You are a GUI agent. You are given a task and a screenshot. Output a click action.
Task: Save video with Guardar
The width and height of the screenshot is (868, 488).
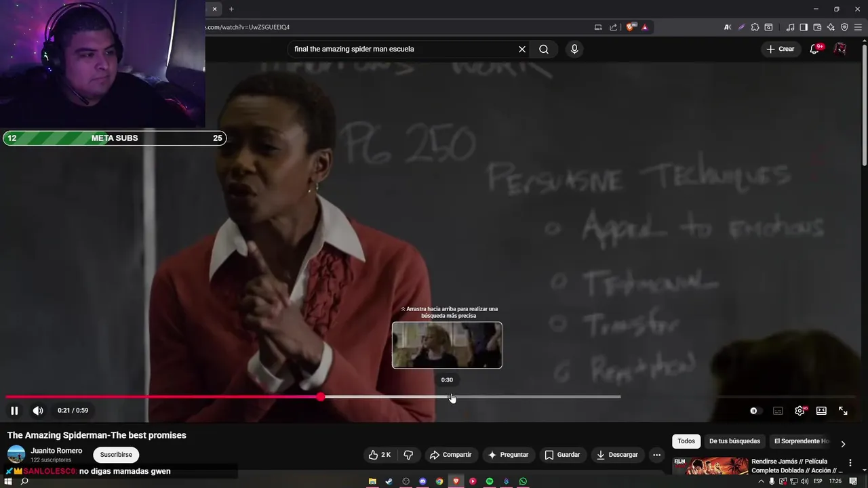[x=563, y=455]
